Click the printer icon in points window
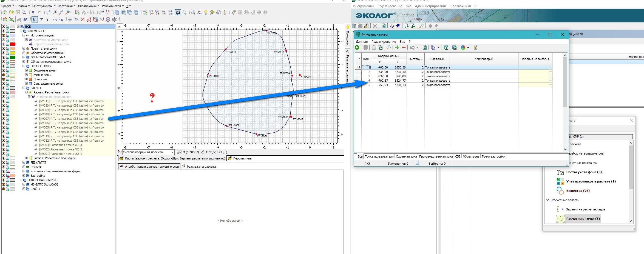Image resolution: width=644 pixels, height=254 pixels. point(374,48)
